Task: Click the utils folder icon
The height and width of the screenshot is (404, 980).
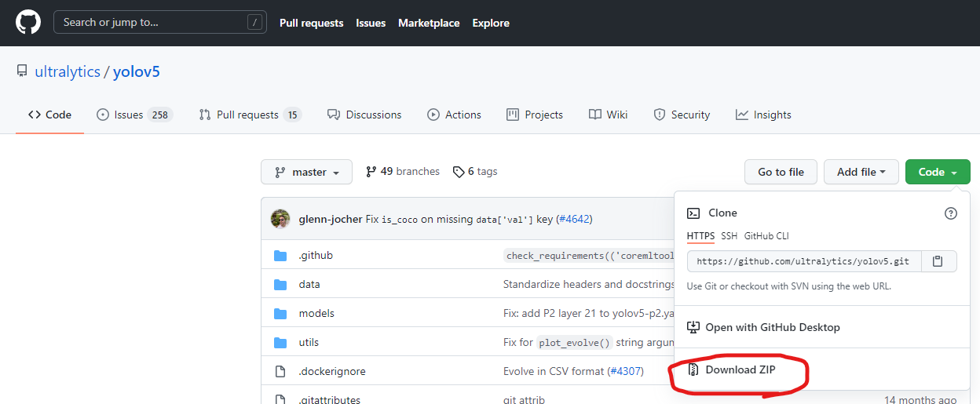Action: (x=280, y=343)
